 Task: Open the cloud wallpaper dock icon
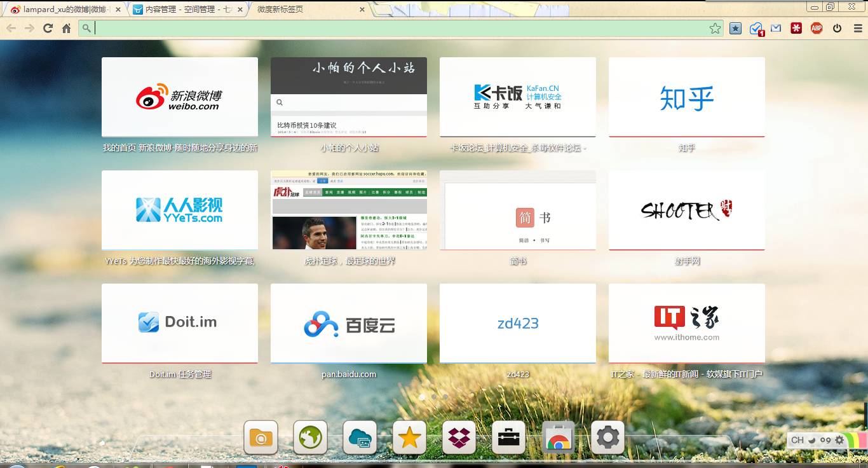[x=360, y=437]
